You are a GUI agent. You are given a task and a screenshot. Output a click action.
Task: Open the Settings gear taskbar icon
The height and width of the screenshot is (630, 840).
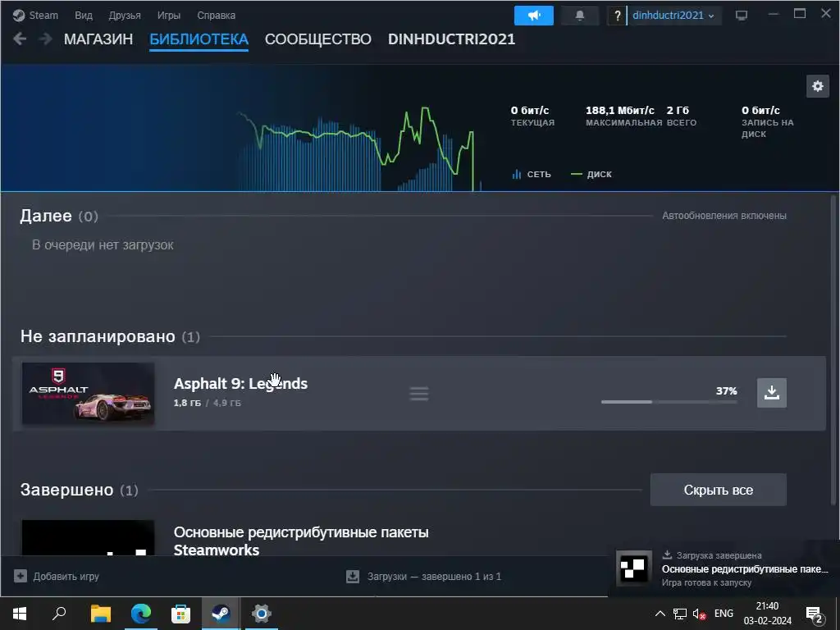[261, 614]
